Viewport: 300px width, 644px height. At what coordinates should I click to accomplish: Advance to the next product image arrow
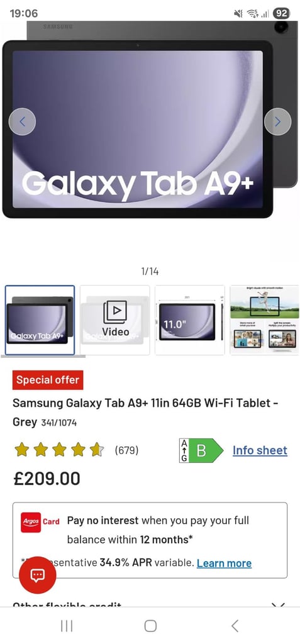pyautogui.click(x=278, y=121)
